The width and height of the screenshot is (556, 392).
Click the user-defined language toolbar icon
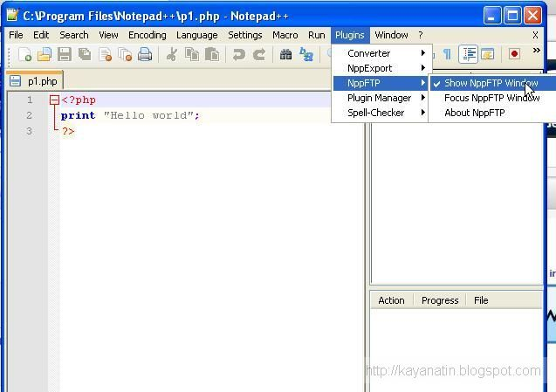coord(488,54)
